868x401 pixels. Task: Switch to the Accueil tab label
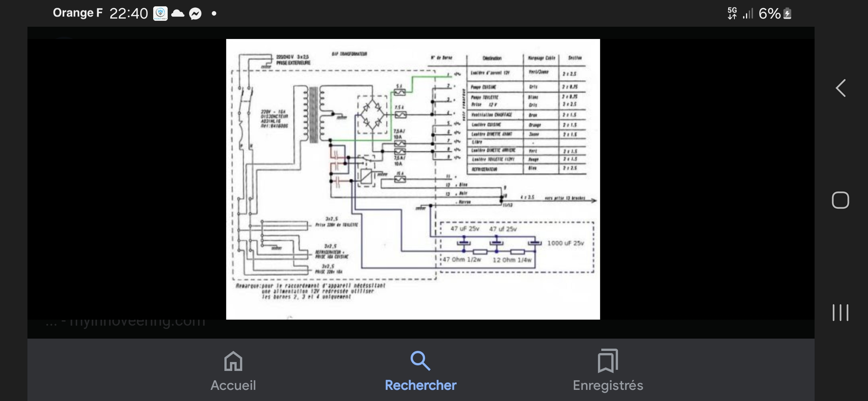(233, 385)
